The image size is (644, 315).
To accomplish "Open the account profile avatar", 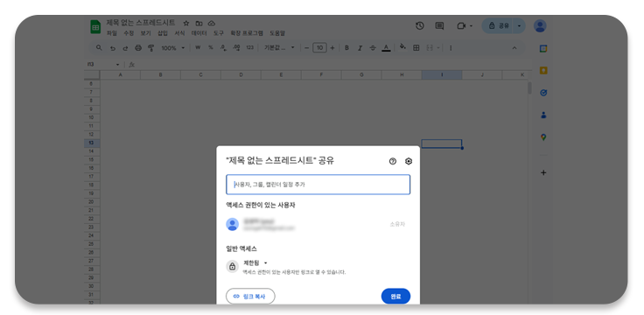I will coord(540,26).
